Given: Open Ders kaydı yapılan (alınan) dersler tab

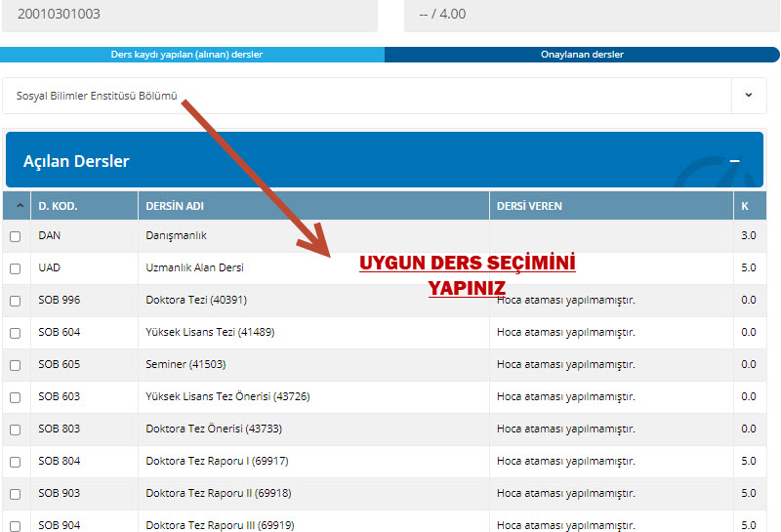Looking at the screenshot, I should [x=192, y=55].
